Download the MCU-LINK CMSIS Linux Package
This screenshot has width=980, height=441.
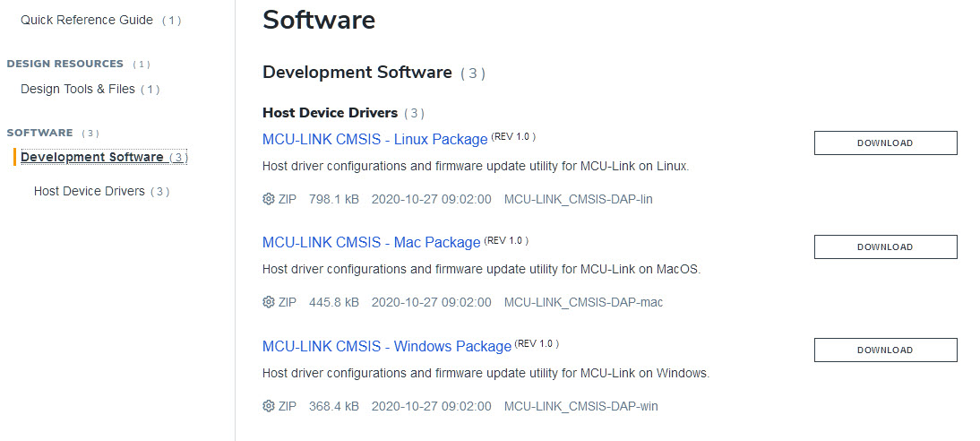point(885,143)
